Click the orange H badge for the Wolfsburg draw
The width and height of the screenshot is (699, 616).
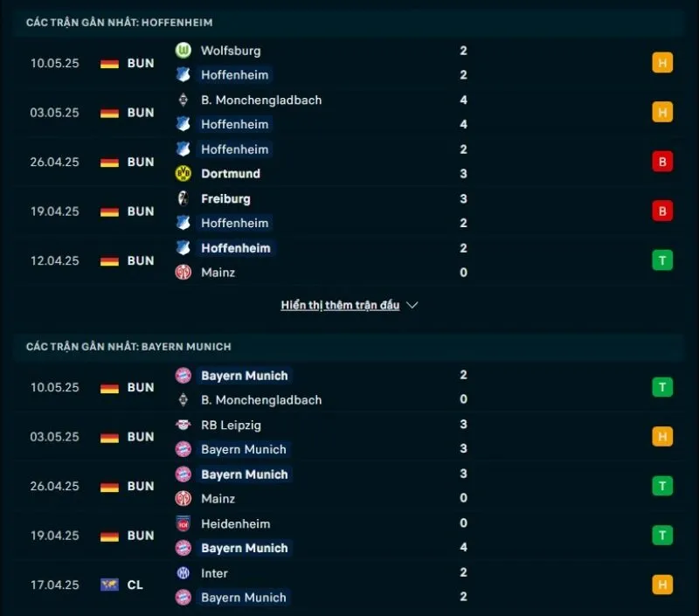pyautogui.click(x=662, y=62)
